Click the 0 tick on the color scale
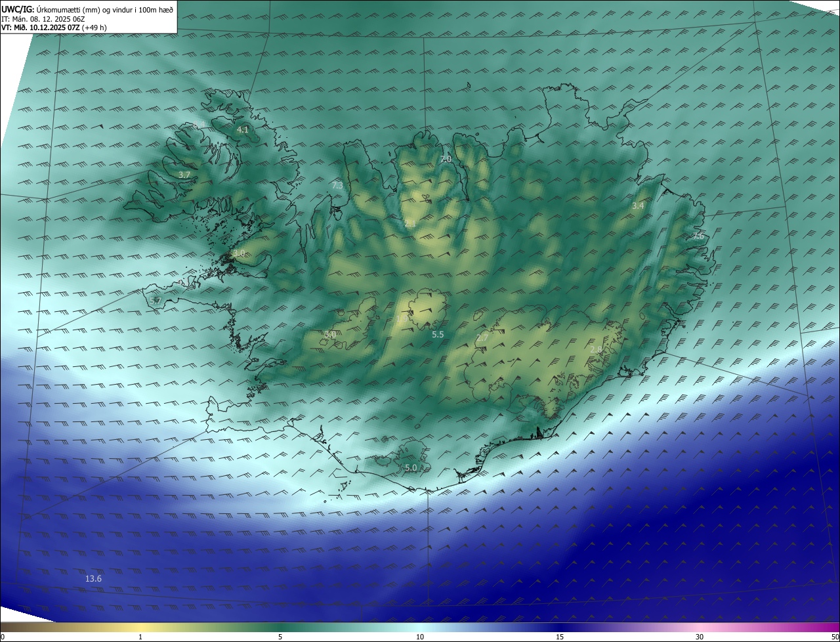Image resolution: width=840 pixels, height=642 pixels. coord(3,637)
